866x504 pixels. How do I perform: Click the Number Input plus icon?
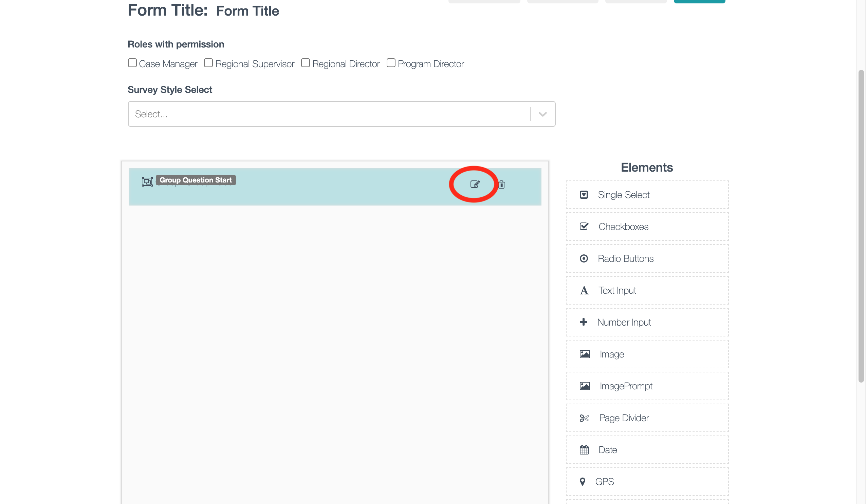pyautogui.click(x=583, y=322)
